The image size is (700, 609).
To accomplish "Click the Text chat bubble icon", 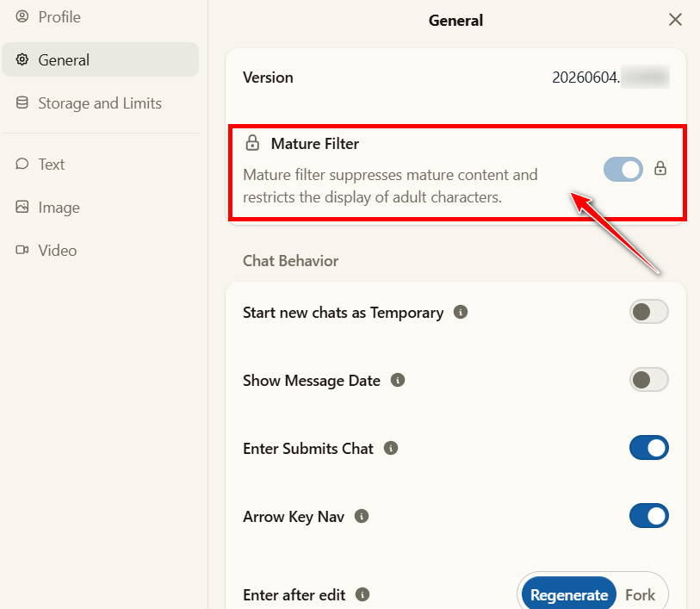I will coord(22,164).
